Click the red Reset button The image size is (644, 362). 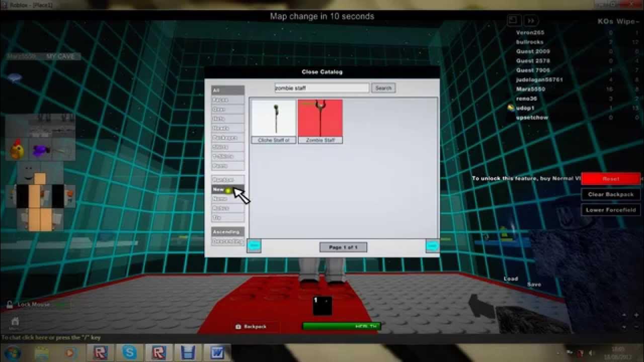pyautogui.click(x=611, y=179)
